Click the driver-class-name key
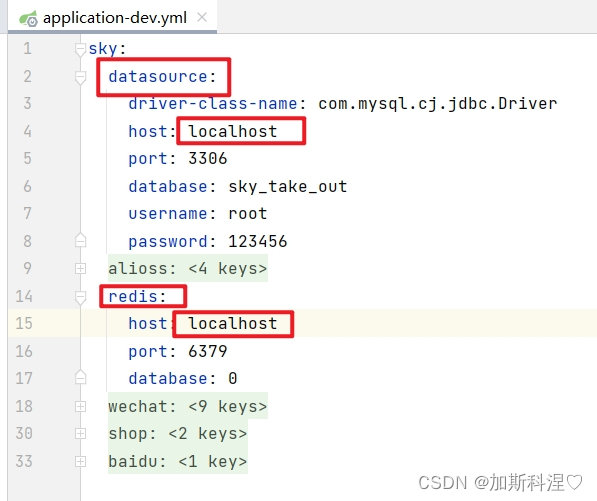 click(212, 104)
